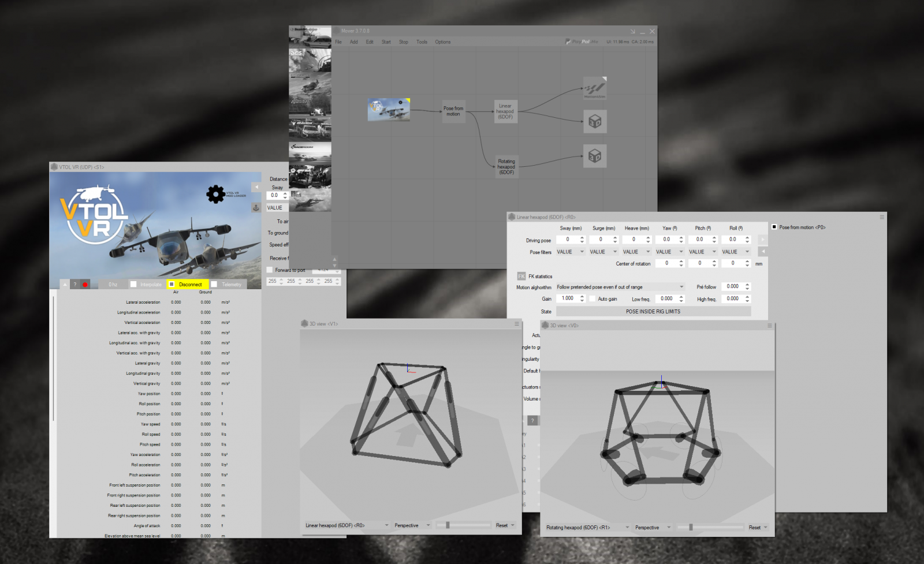
Task: Open the Sway pose filter dropdown
Action: tap(571, 252)
